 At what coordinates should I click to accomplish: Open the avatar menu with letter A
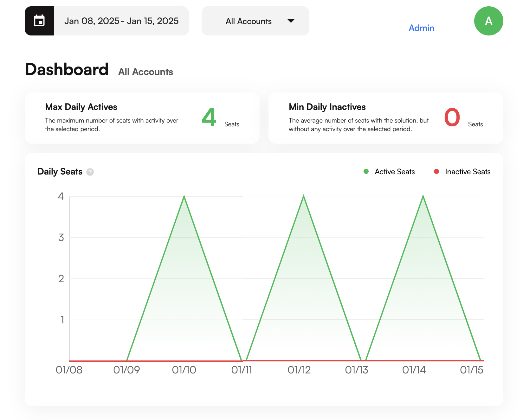(488, 21)
